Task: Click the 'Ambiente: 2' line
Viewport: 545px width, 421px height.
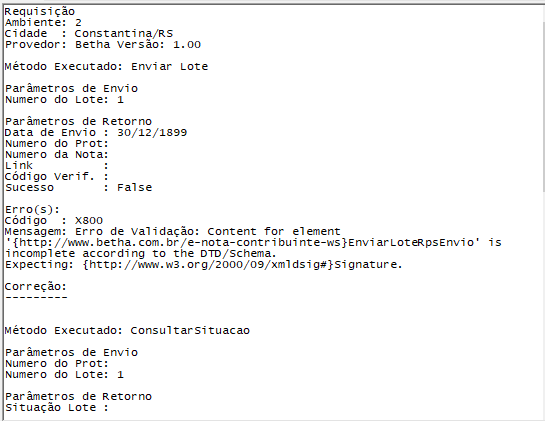Action: coord(43,23)
